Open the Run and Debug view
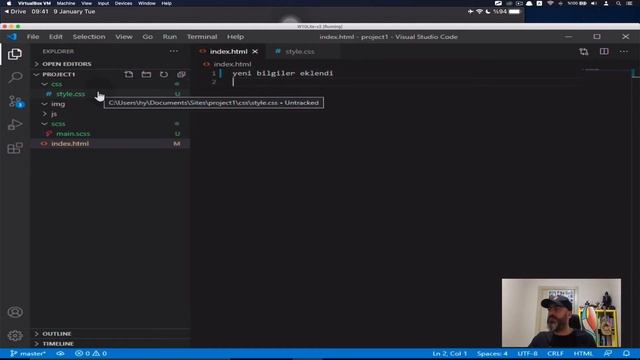640x360 pixels. (15, 124)
